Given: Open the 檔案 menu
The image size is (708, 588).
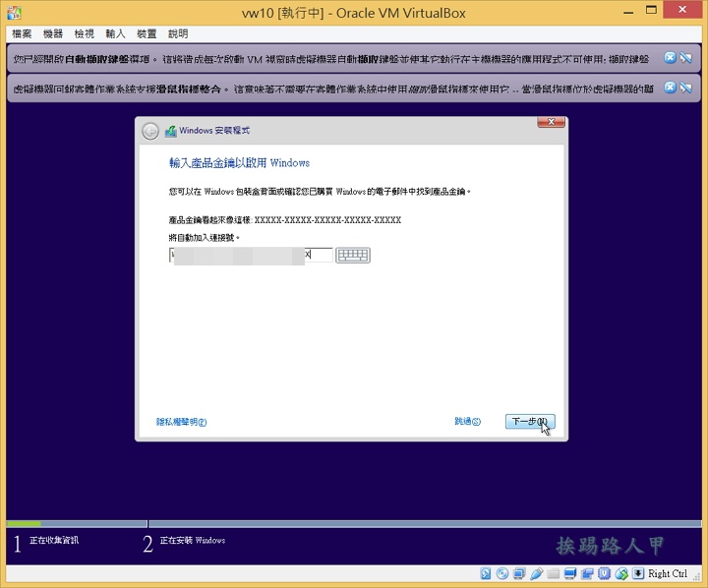Looking at the screenshot, I should [x=22, y=33].
